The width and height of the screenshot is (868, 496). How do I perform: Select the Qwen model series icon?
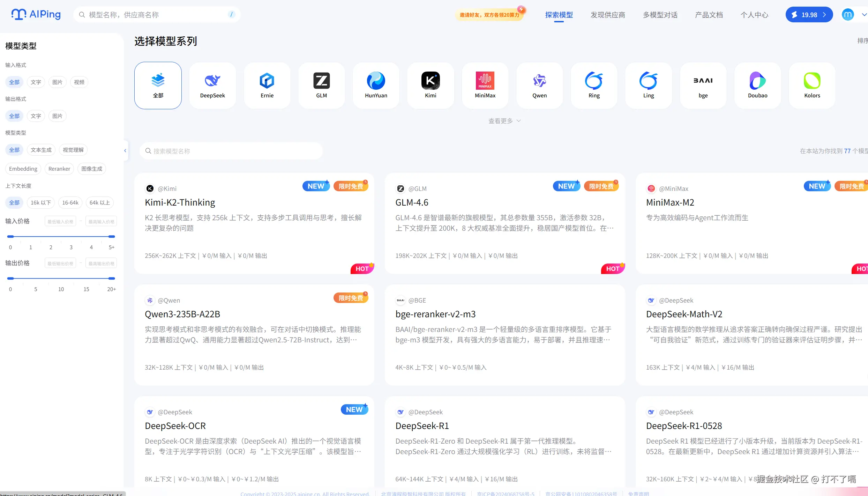539,85
